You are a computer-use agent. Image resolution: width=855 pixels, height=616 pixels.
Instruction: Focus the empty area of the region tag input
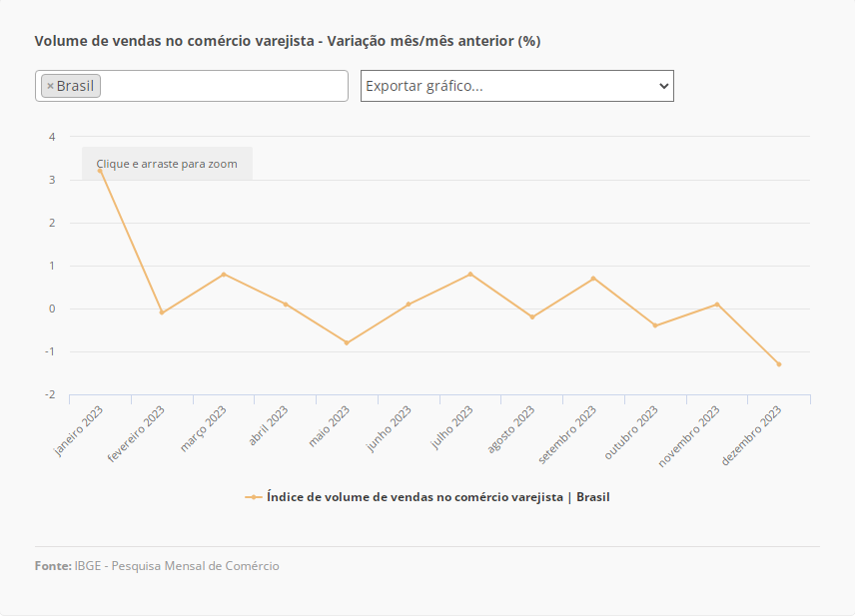(225, 86)
